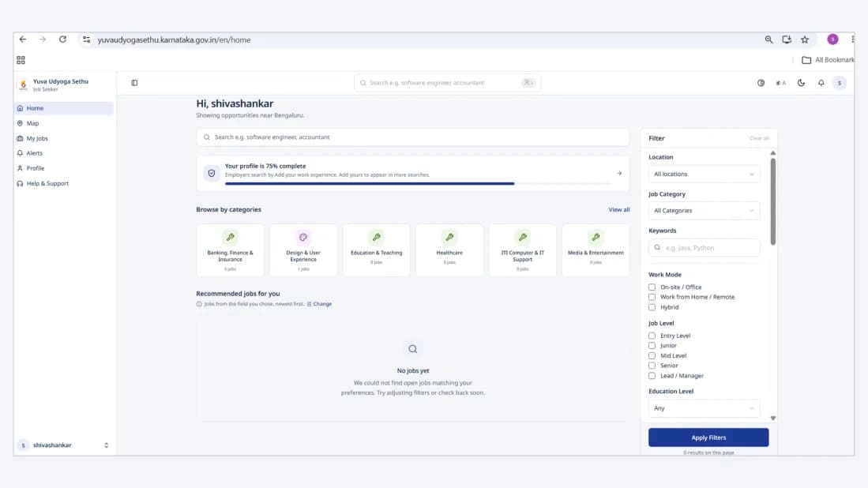Screen dimensions: 868x488
Task: Click the top header search box
Action: click(447, 83)
